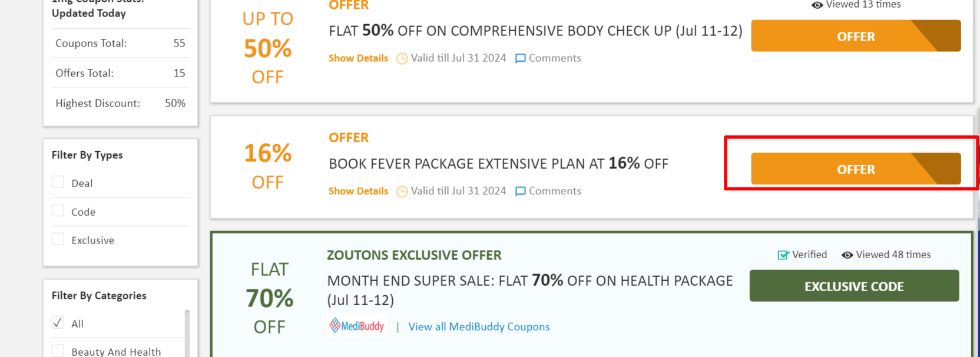Click the Verified checkmark icon
Screen dimensions: 980x357
click(783, 255)
